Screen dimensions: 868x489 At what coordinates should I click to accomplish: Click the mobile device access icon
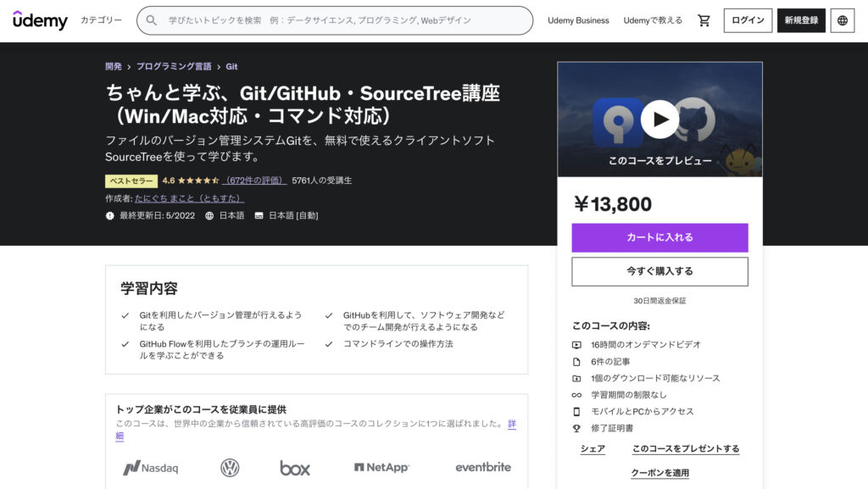click(576, 412)
